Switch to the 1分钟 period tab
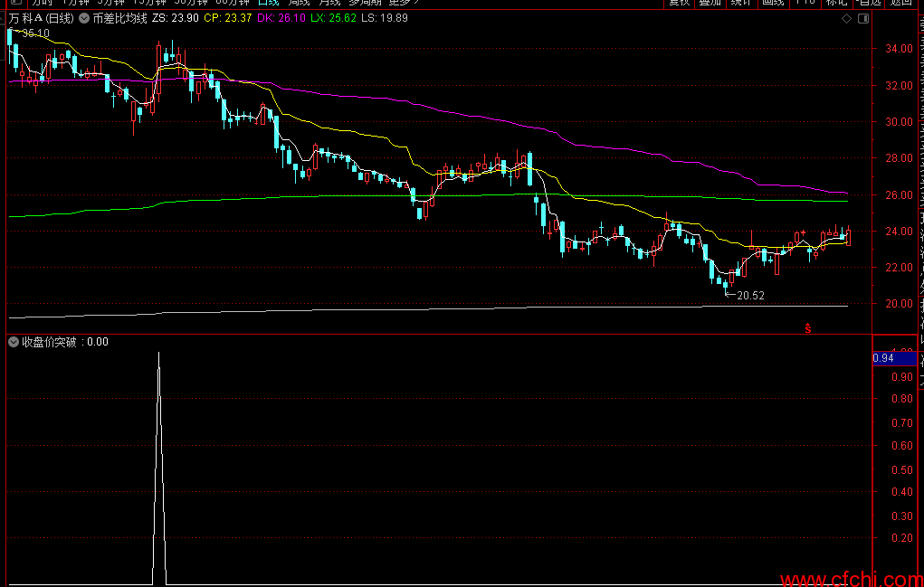The height and width of the screenshot is (587, 924). coord(75,3)
